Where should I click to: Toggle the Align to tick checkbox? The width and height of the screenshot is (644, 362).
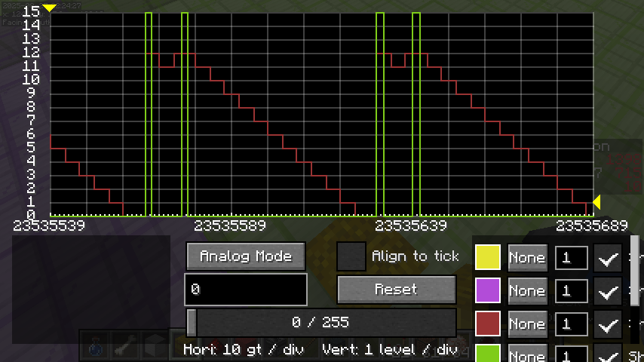pos(351,256)
